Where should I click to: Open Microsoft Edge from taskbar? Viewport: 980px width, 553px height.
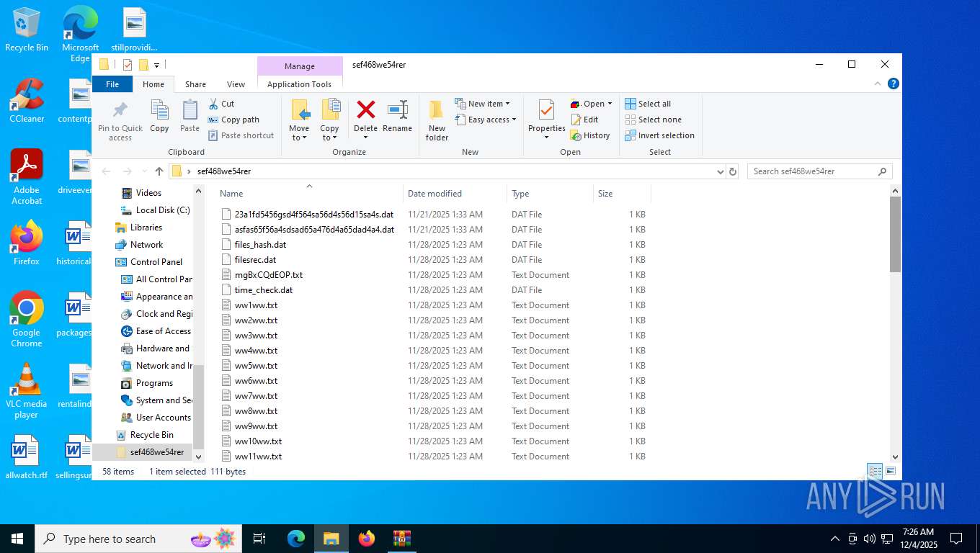pos(296,538)
